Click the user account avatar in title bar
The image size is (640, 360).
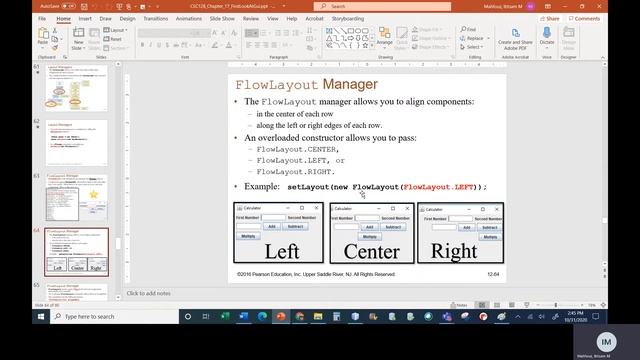530,7
